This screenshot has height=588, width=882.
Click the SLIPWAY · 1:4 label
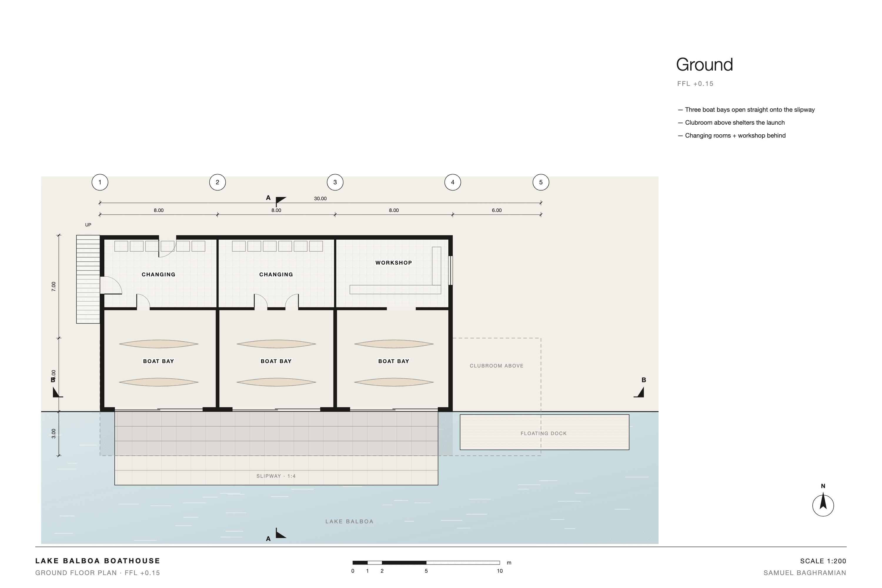(x=276, y=476)
